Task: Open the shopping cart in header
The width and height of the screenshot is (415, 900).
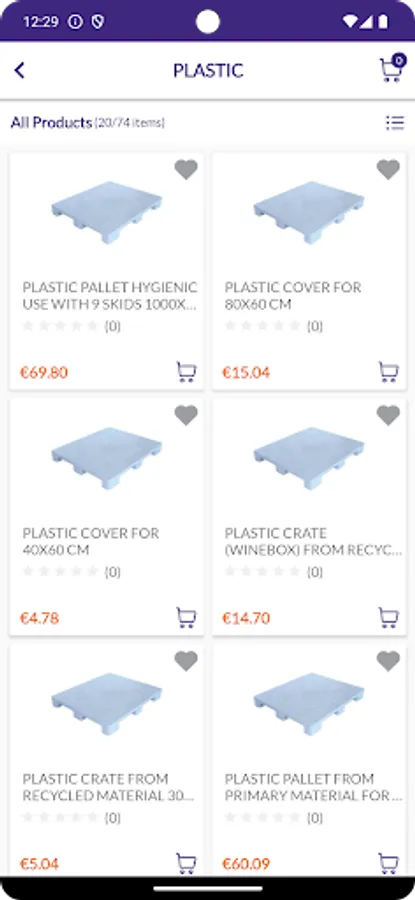Action: [392, 69]
